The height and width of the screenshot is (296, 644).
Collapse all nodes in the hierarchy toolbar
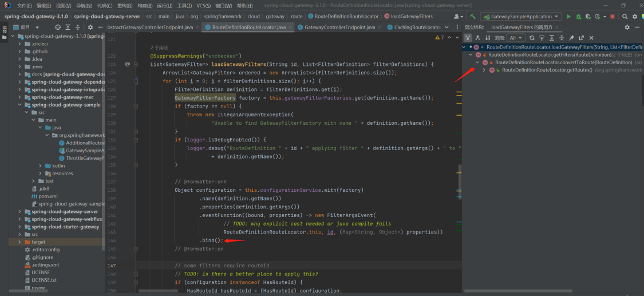562,38
